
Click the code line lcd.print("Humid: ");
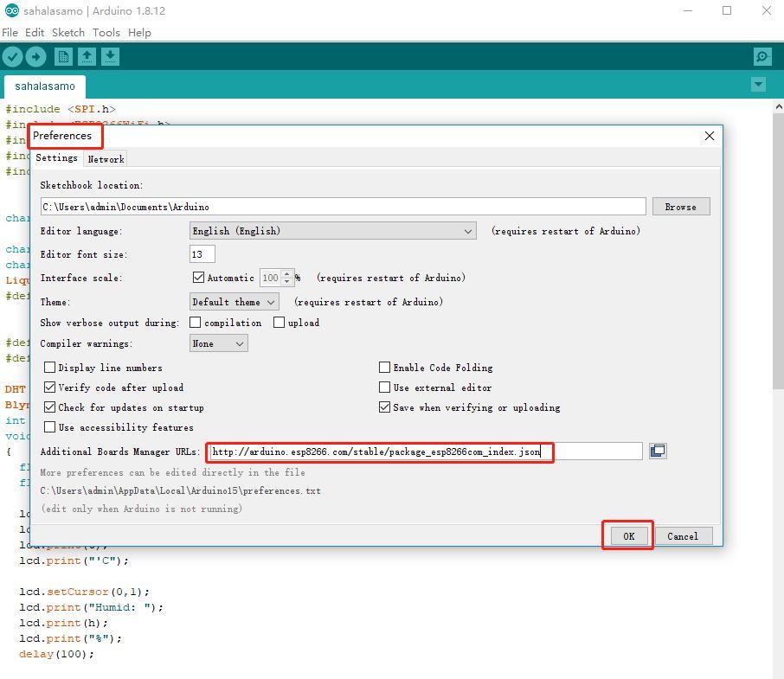[92, 607]
